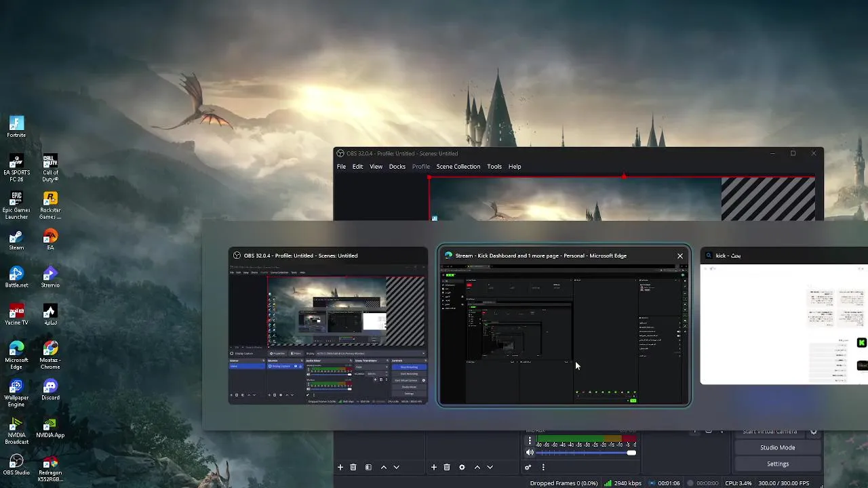Remove selected scene with trash icon
Viewport: 868px width, 488px height.
(x=353, y=467)
